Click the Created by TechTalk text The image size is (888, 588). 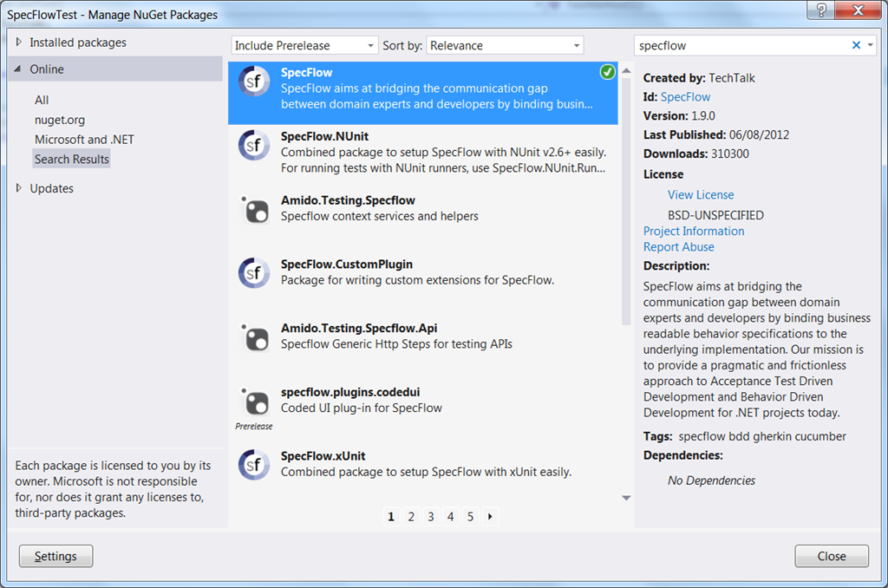[699, 78]
